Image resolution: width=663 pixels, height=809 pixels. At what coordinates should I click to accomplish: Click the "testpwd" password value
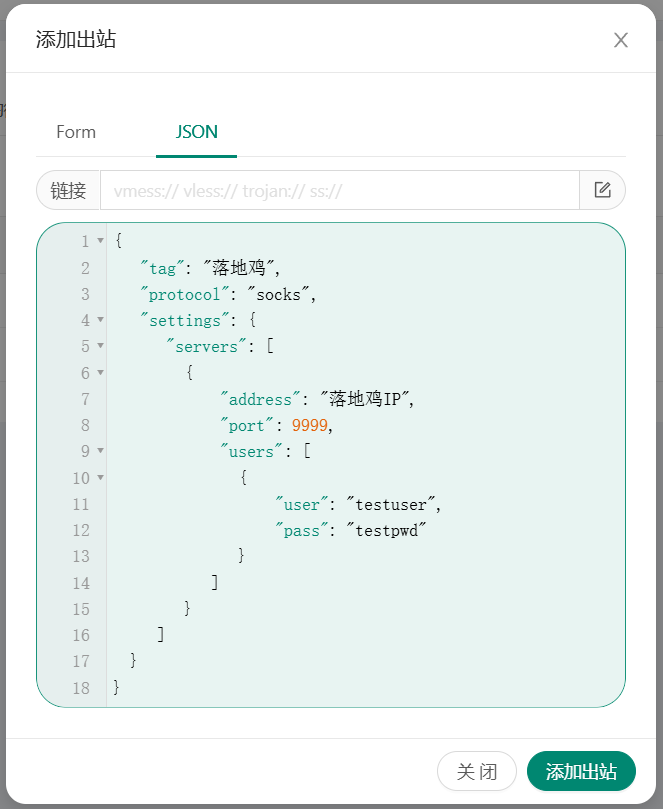[387, 530]
